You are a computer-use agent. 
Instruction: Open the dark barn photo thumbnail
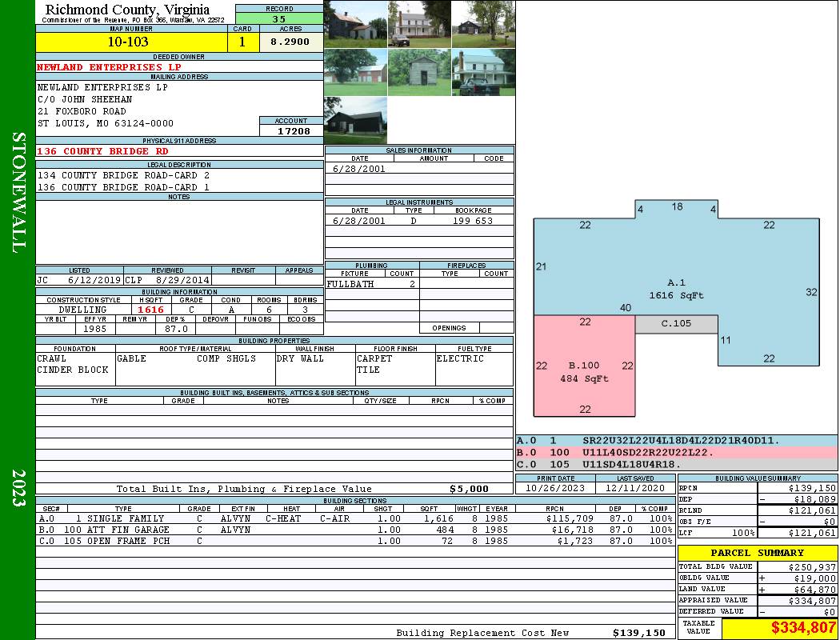(x=355, y=120)
